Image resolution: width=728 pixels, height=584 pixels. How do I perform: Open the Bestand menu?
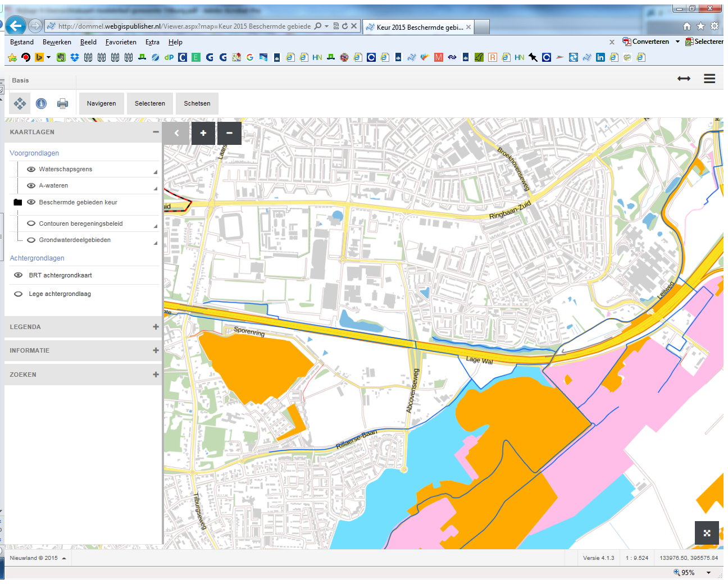click(22, 42)
